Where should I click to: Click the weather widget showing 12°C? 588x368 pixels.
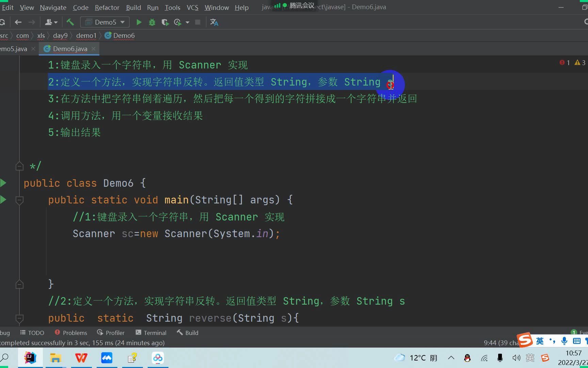coord(416,358)
